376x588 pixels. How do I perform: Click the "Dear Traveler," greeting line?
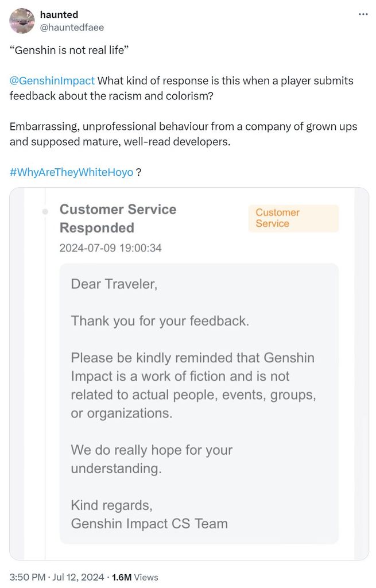pyautogui.click(x=114, y=284)
